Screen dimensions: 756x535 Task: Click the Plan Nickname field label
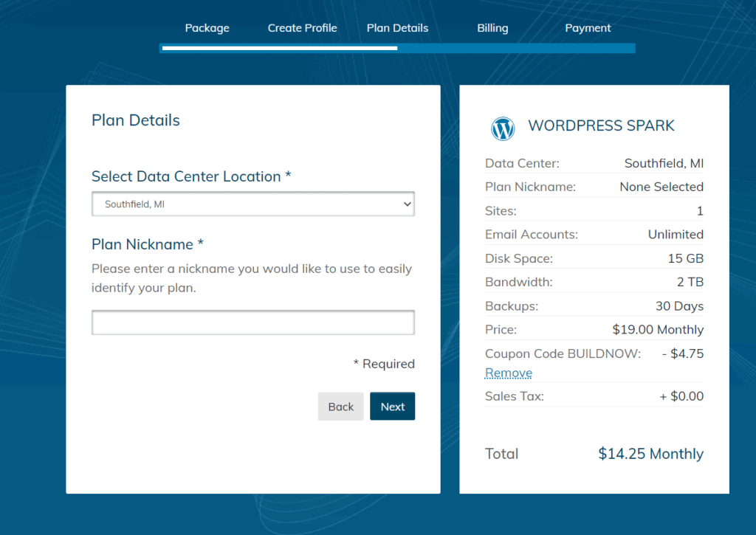(x=148, y=244)
